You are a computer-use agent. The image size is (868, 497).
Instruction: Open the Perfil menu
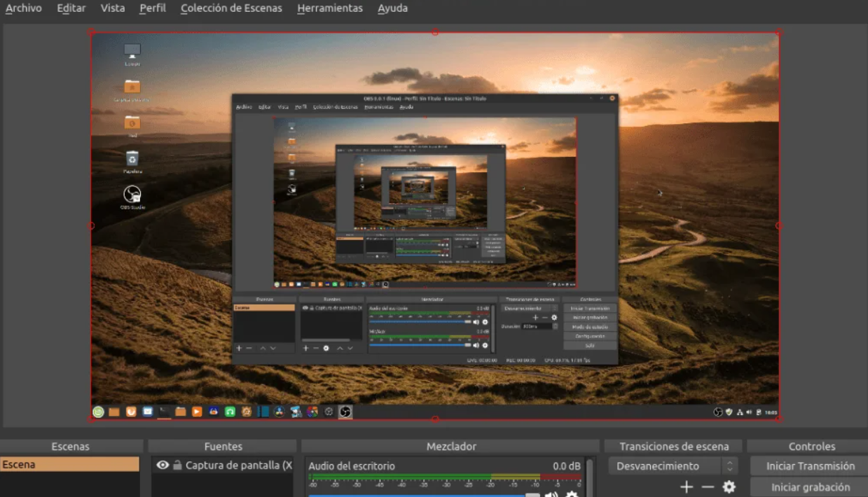coord(153,8)
